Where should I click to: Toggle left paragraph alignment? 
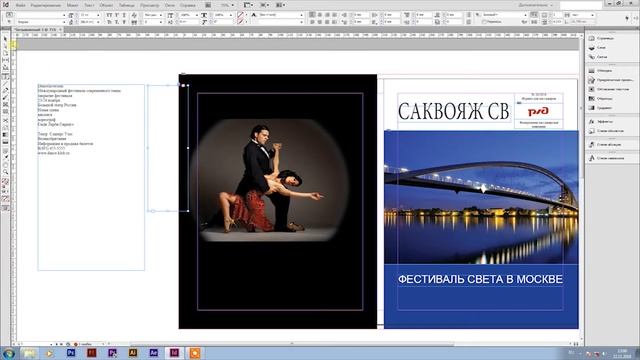coord(312,15)
